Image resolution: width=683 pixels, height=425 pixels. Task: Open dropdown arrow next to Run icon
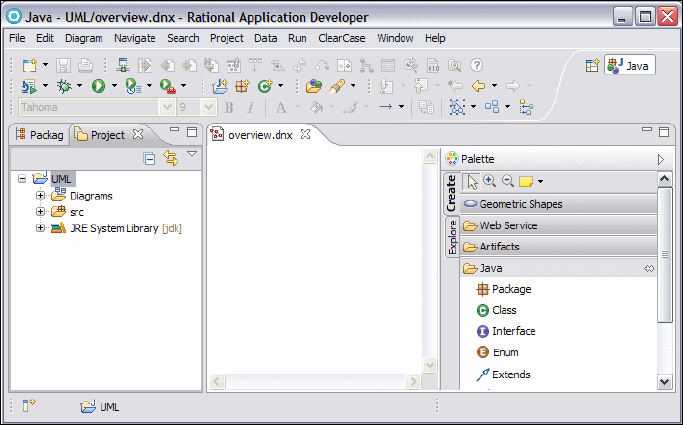pyautogui.click(x=114, y=86)
